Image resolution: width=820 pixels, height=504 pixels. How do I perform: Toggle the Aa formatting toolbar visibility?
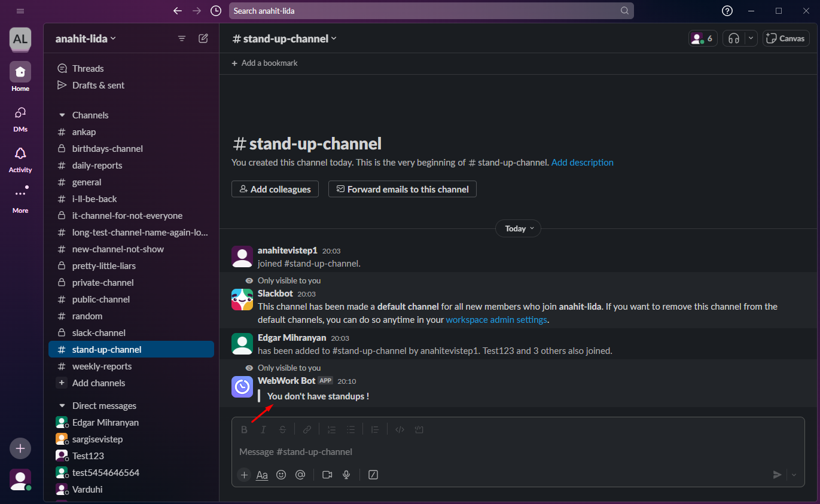[262, 475]
